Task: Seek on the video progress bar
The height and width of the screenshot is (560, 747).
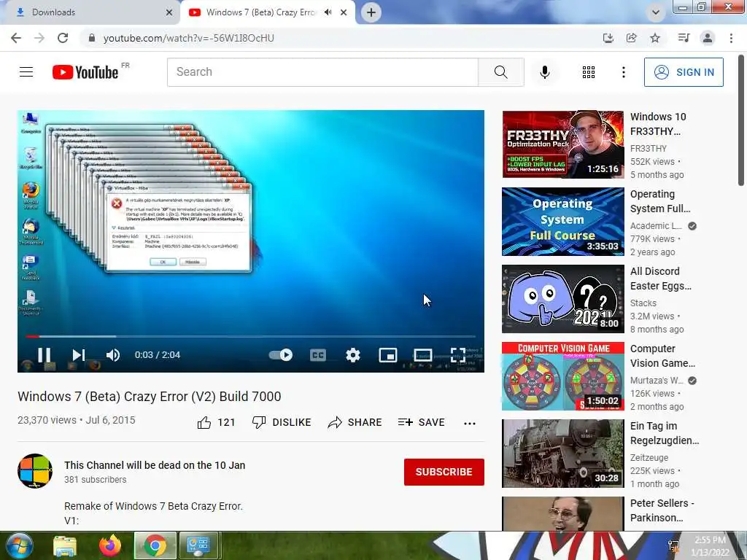Action: [x=251, y=336]
